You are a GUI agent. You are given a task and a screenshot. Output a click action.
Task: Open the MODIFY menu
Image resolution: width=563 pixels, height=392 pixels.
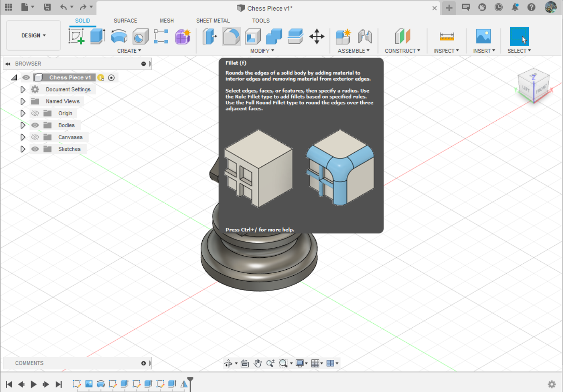coord(262,51)
